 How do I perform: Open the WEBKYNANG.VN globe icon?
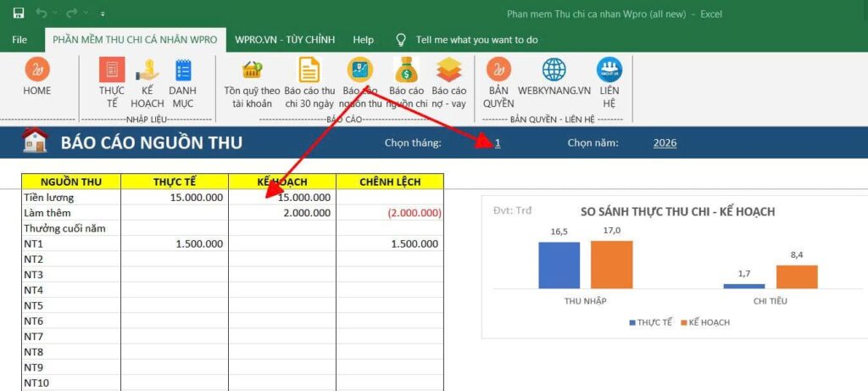(x=554, y=70)
